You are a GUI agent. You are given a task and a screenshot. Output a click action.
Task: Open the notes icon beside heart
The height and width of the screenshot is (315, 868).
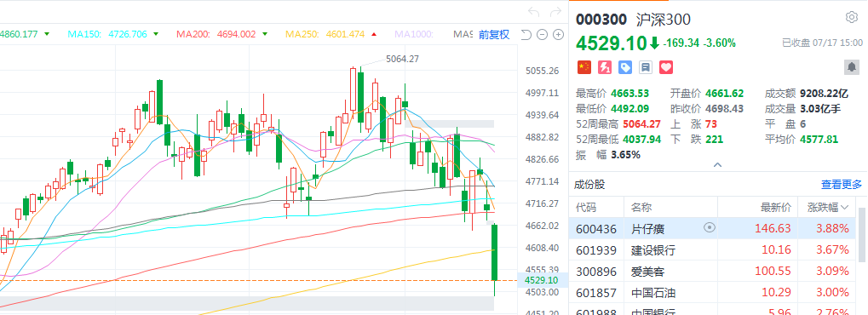(x=646, y=67)
